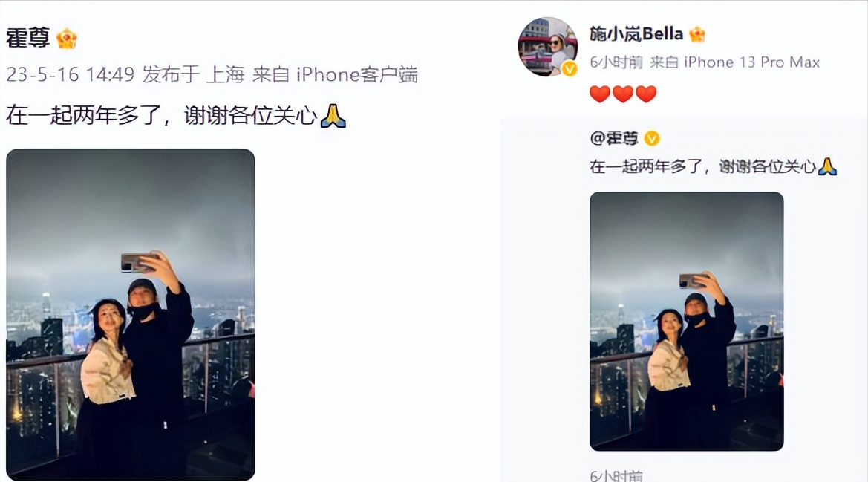Click the yellow verified badge on Bella's avatar
This screenshot has height=482, width=868.
pyautogui.click(x=570, y=68)
